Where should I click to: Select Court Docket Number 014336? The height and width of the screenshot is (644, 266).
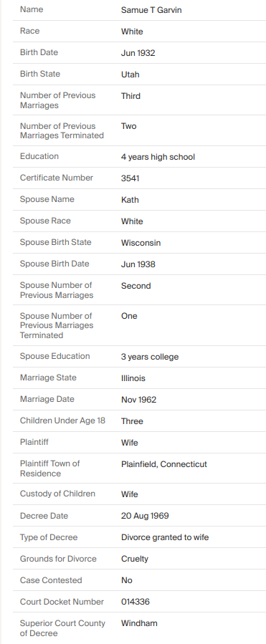click(x=136, y=602)
